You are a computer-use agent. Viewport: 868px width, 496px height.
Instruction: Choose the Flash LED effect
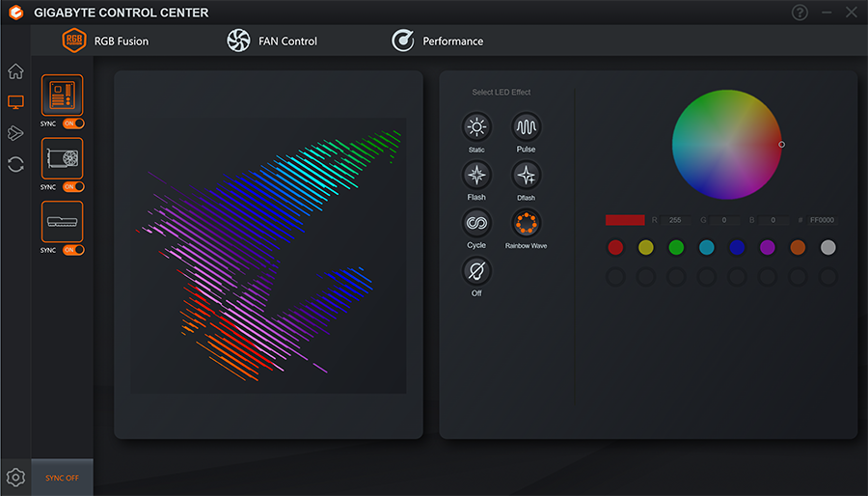pos(476,175)
